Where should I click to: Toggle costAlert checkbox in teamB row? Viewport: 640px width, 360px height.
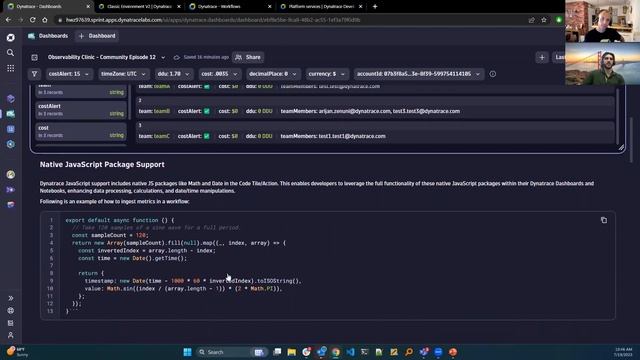tap(207, 111)
